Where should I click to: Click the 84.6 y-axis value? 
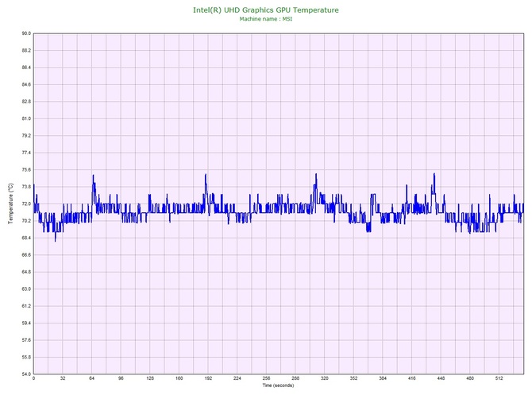pyautogui.click(x=26, y=84)
